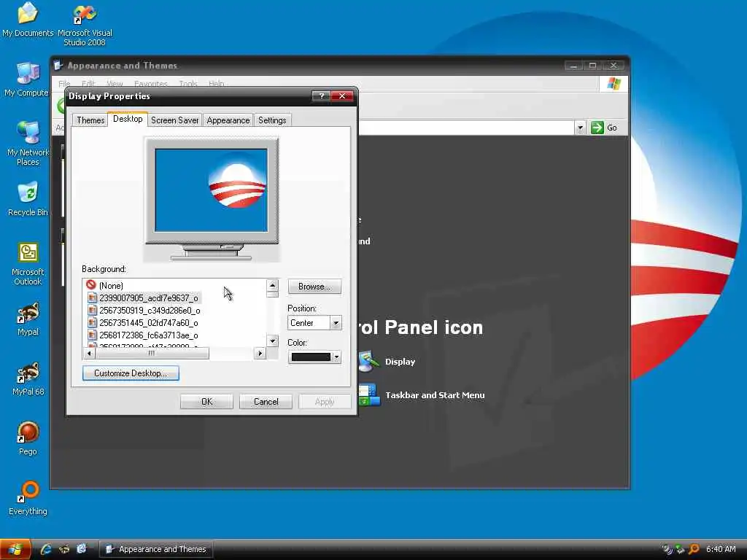The image size is (747, 560).
Task: Open the Settings tab
Action: pos(272,120)
